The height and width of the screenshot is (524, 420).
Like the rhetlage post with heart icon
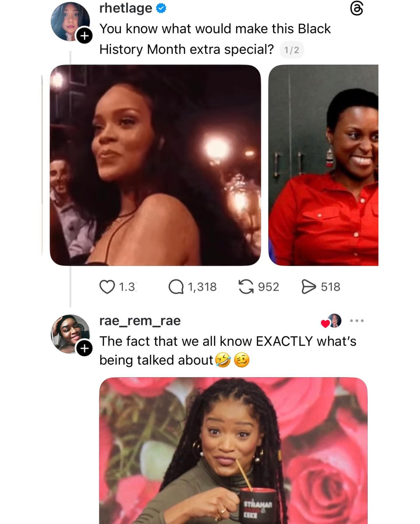107,287
